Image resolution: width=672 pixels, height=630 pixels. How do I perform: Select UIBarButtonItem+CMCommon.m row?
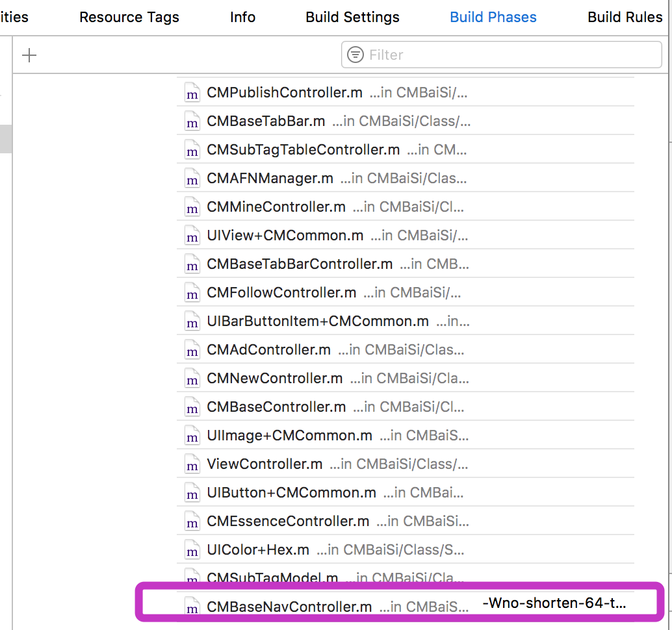pyautogui.click(x=406, y=321)
